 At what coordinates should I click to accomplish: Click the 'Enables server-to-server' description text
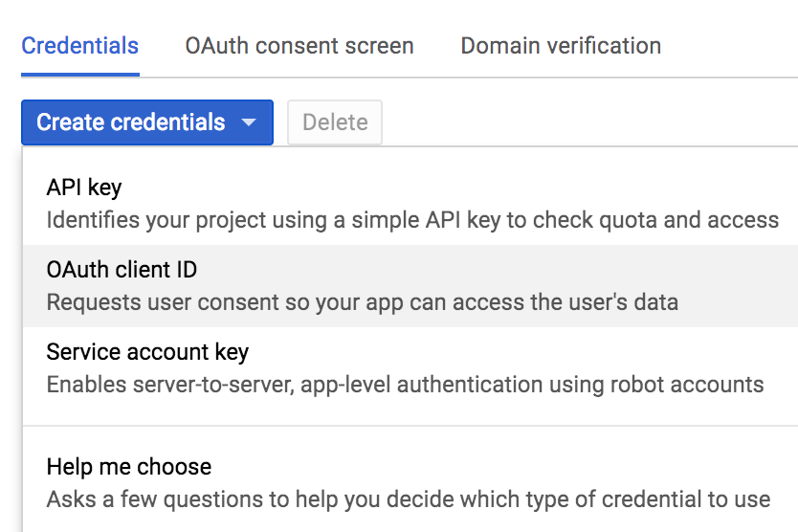click(405, 385)
